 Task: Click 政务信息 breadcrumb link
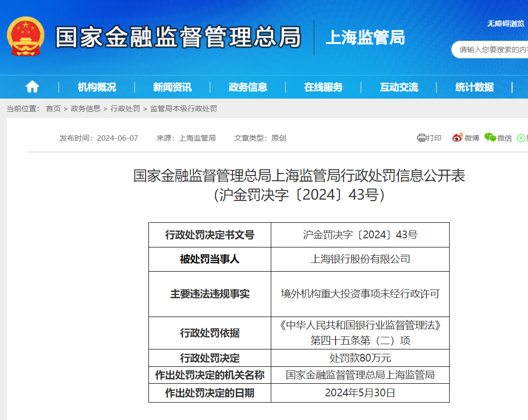pos(86,108)
